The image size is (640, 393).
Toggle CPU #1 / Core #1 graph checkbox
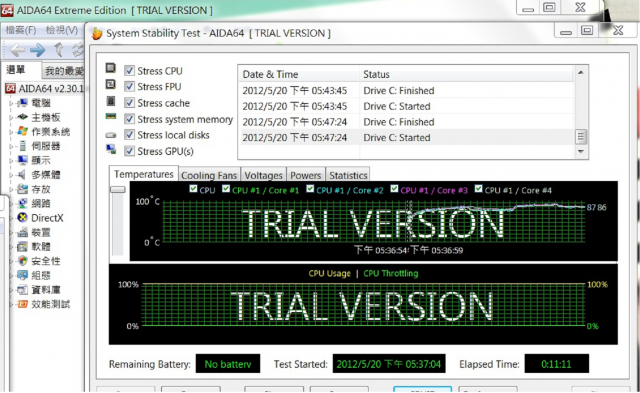226,189
